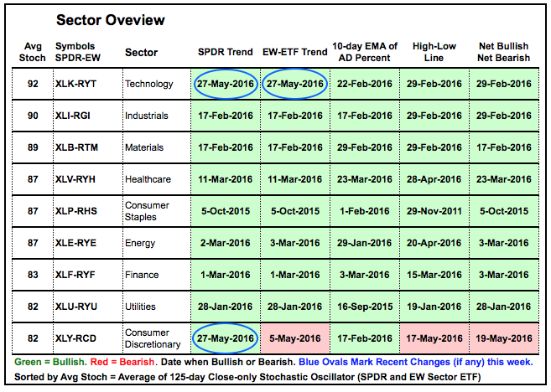Click the "Green = Bullish." legend text
This screenshot has height=392, width=551.
click(49, 362)
